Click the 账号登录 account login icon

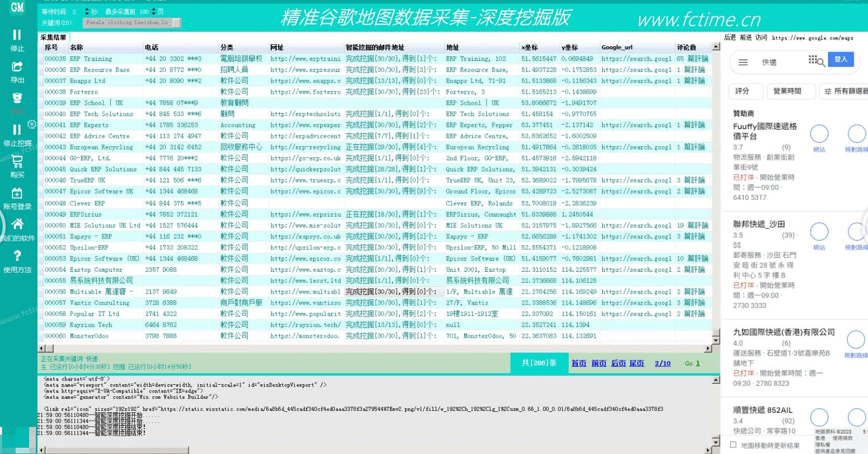[x=17, y=193]
